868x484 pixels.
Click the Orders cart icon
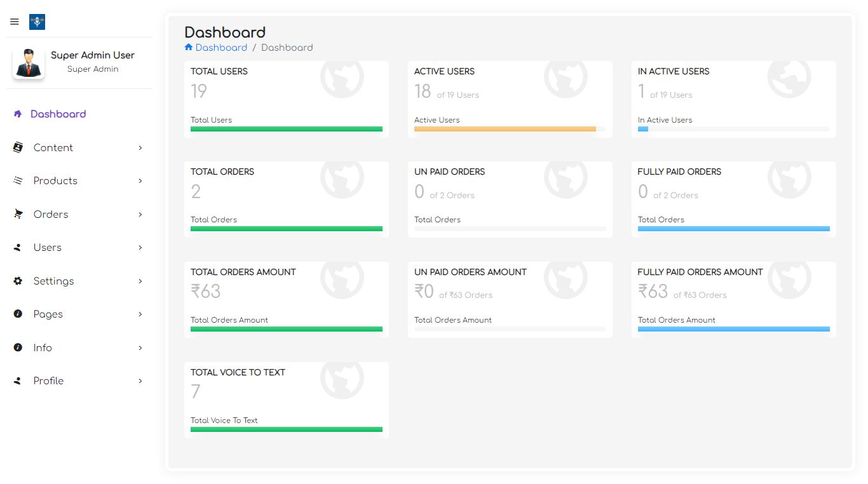[18, 214]
